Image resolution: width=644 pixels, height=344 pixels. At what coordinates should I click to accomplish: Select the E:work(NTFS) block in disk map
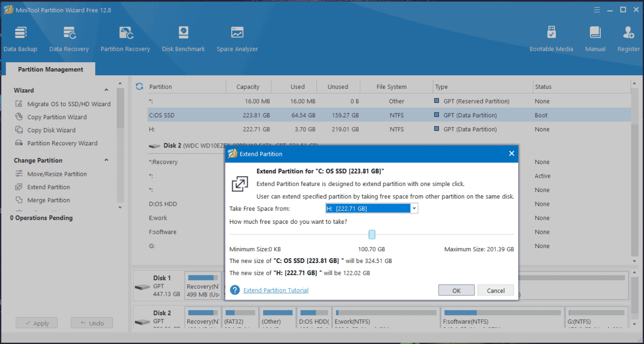[x=386, y=317]
